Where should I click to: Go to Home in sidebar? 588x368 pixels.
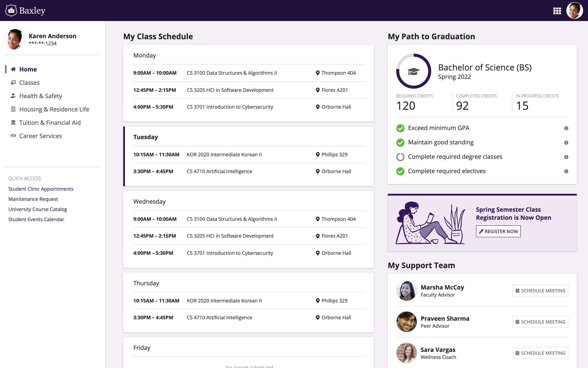pos(28,69)
